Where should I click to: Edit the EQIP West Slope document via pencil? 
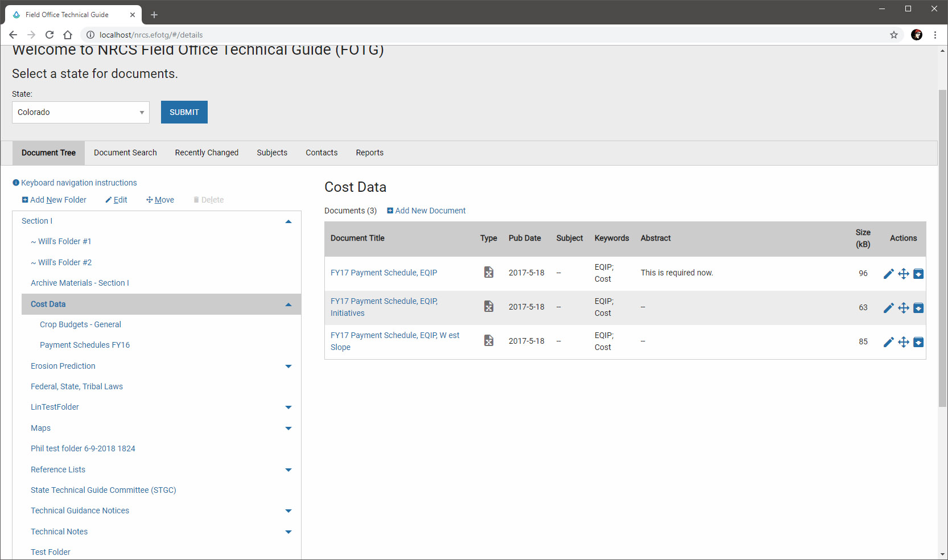click(888, 342)
